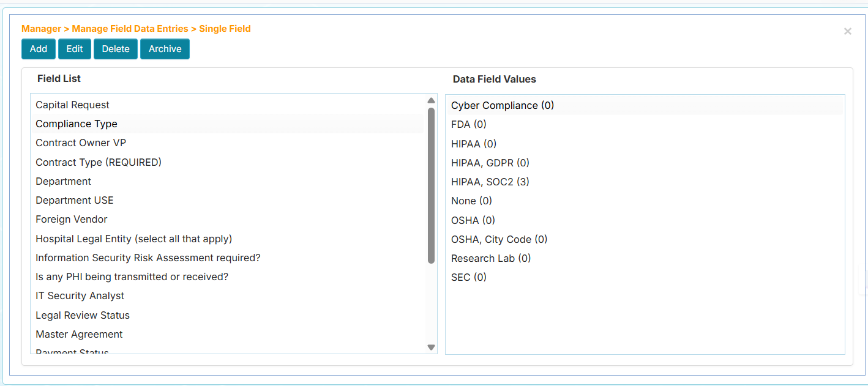868x386 pixels.
Task: Select IT Security Analyst field
Action: (80, 295)
